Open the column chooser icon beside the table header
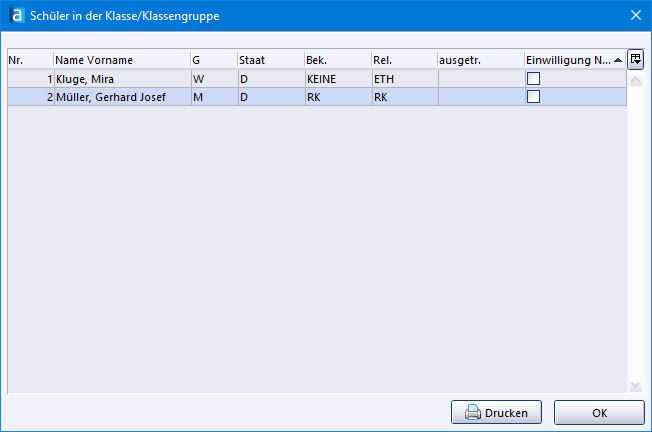The width and height of the screenshot is (652, 432). point(635,59)
